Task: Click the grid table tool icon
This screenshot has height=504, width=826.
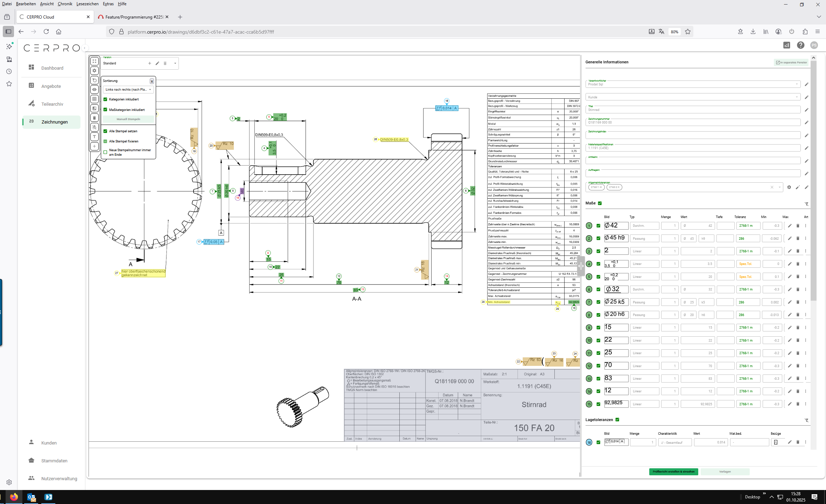Action: [x=94, y=99]
